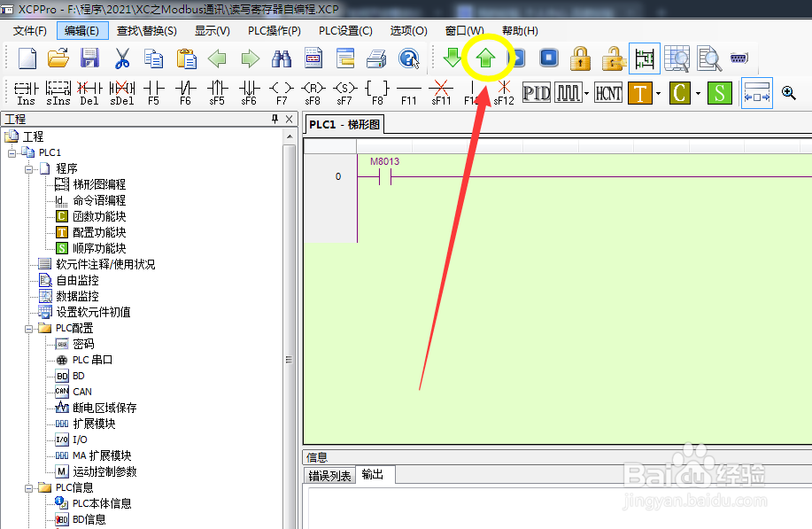This screenshot has height=529, width=812.
Task: Open dropdown next to pulse instruction icon
Action: (x=587, y=93)
